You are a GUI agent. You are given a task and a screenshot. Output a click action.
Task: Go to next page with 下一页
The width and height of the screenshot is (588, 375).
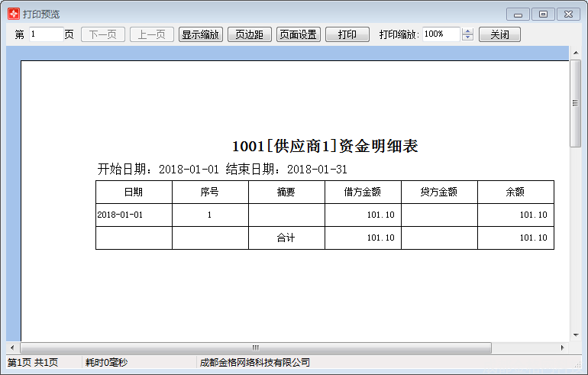click(103, 34)
